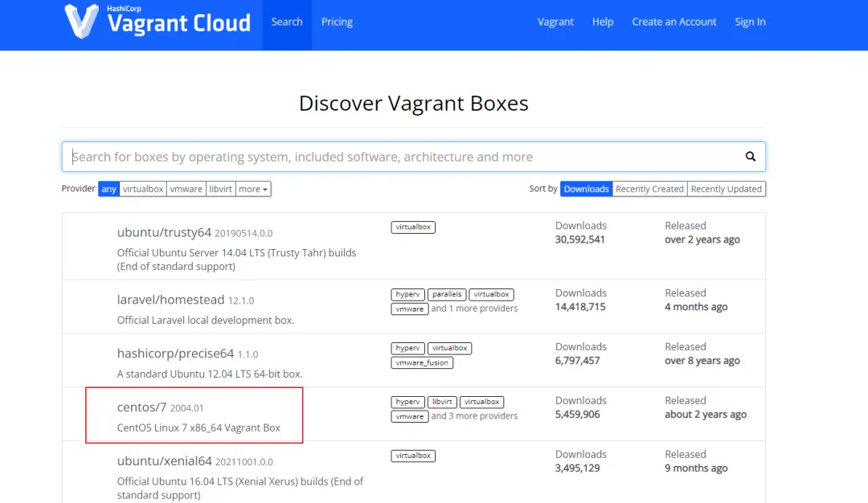Image resolution: width=868 pixels, height=503 pixels.
Task: Click libvirt tag on centos/7
Action: [x=442, y=402]
